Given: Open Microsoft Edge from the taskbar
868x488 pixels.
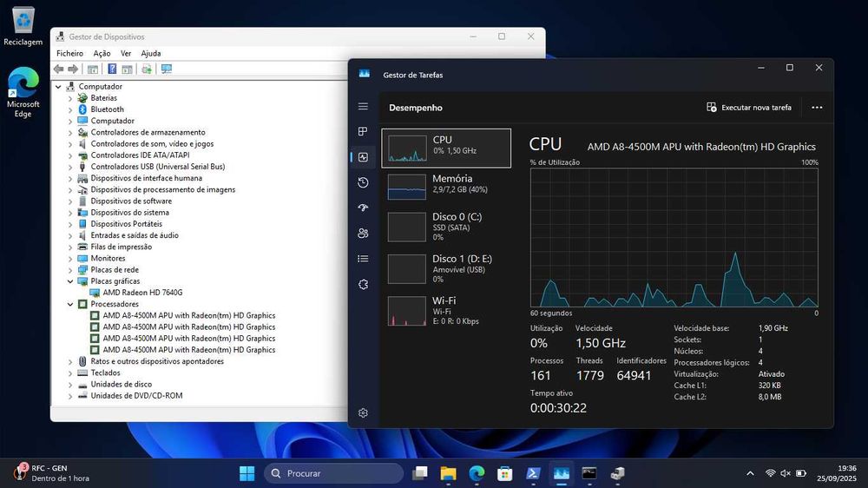Looking at the screenshot, I should click(x=477, y=473).
